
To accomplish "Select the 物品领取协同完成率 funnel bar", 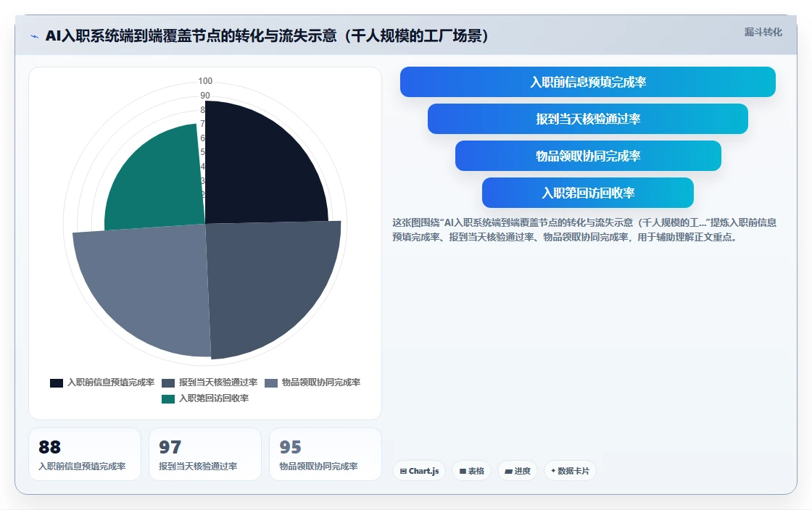I will pos(588,156).
